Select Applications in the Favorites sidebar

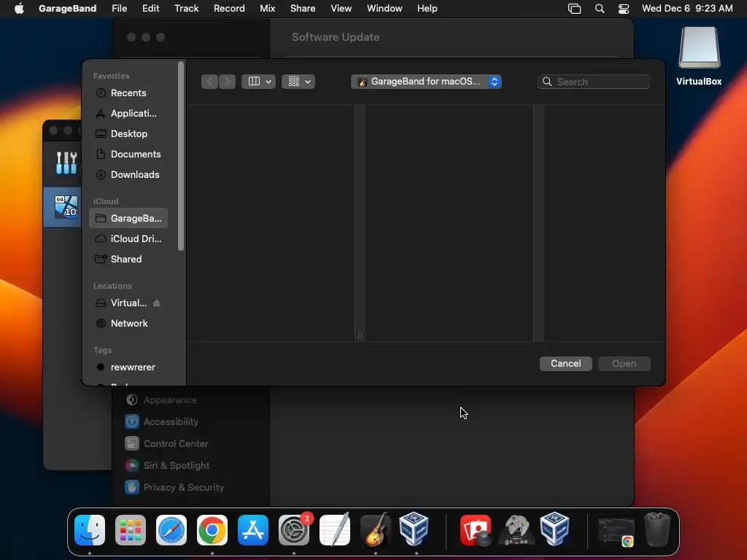(x=128, y=113)
